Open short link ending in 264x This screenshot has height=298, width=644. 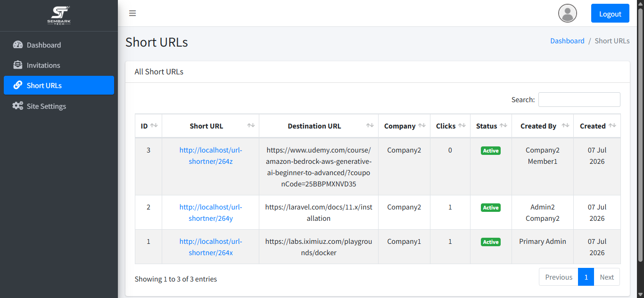[x=211, y=247]
